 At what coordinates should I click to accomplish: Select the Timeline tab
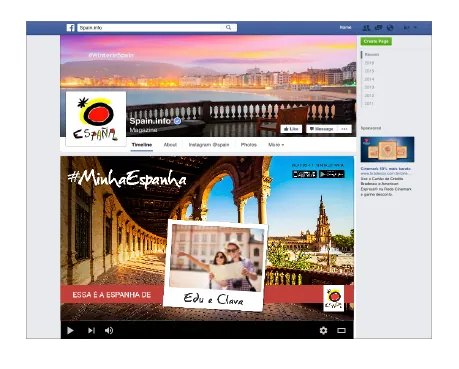[142, 145]
